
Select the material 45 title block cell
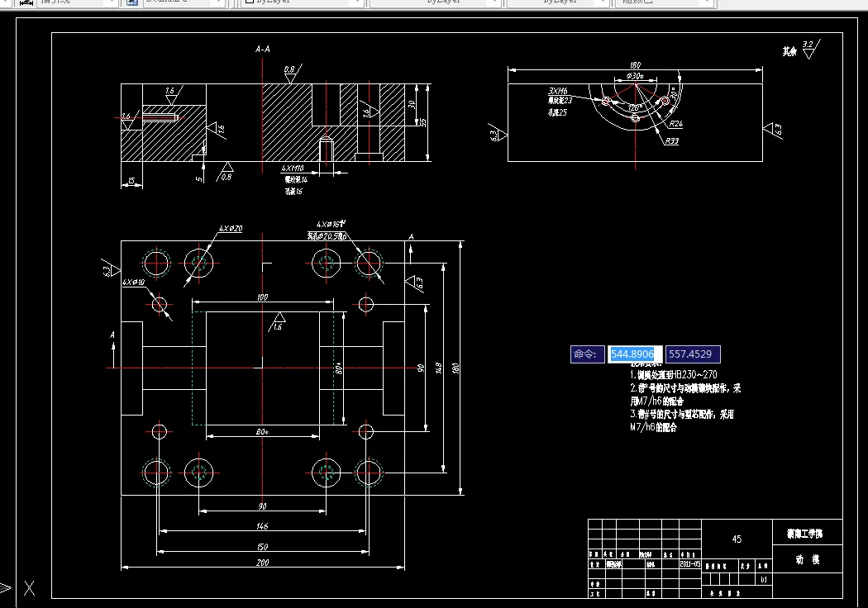point(737,539)
